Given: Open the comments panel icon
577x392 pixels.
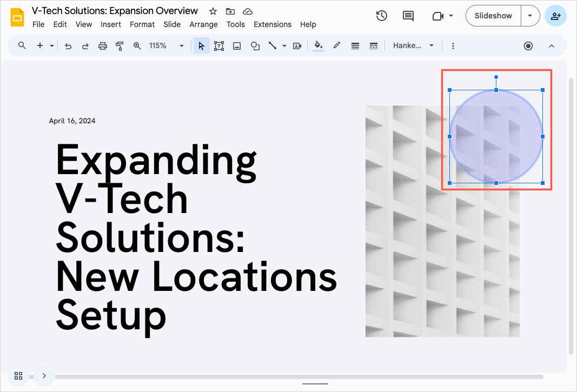Looking at the screenshot, I should [408, 16].
